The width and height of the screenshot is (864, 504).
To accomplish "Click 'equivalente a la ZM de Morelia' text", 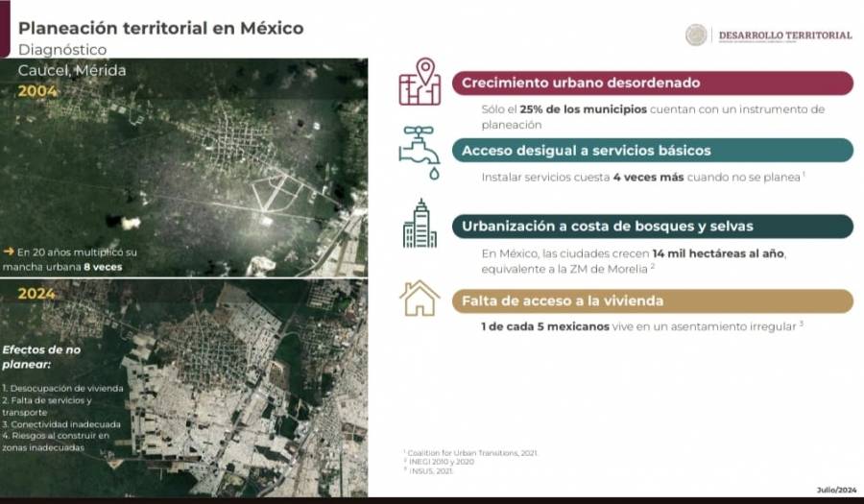I will (x=564, y=270).
